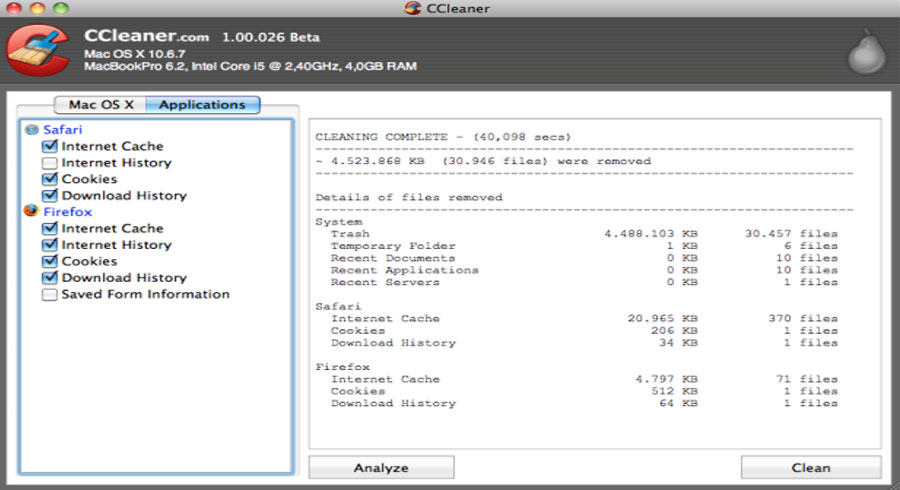Uncheck Safari Download History checkbox
Viewport: 900px width, 490px height.
[x=50, y=195]
